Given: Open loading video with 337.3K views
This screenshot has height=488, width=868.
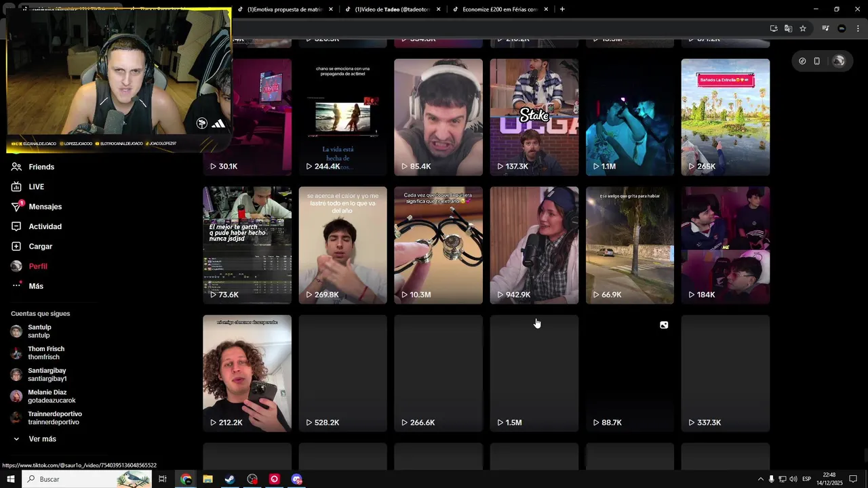Looking at the screenshot, I should point(726,373).
